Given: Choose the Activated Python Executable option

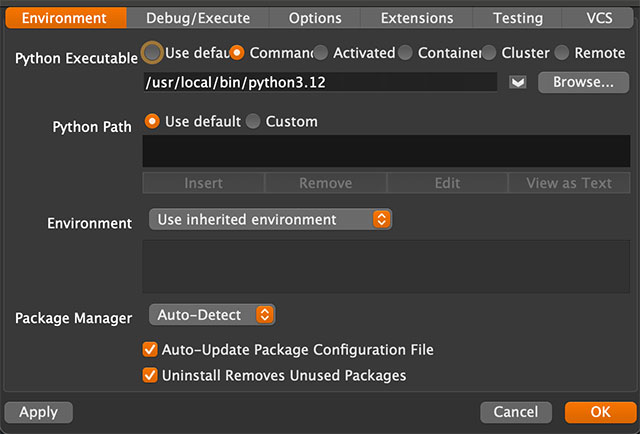Looking at the screenshot, I should (x=320, y=52).
